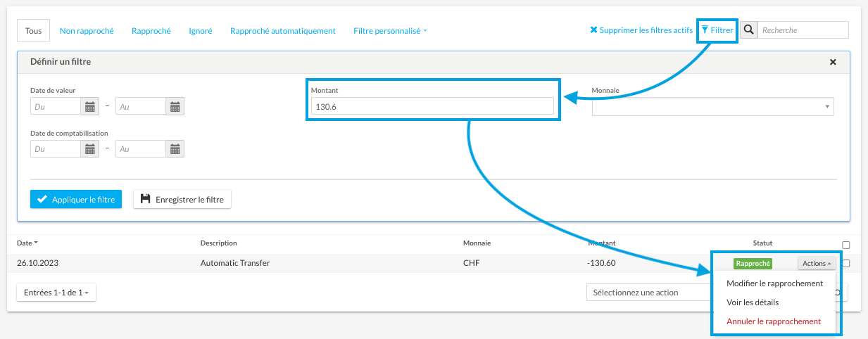Open calendar for Date de valeur Au
The height and width of the screenshot is (339, 868).
point(175,107)
